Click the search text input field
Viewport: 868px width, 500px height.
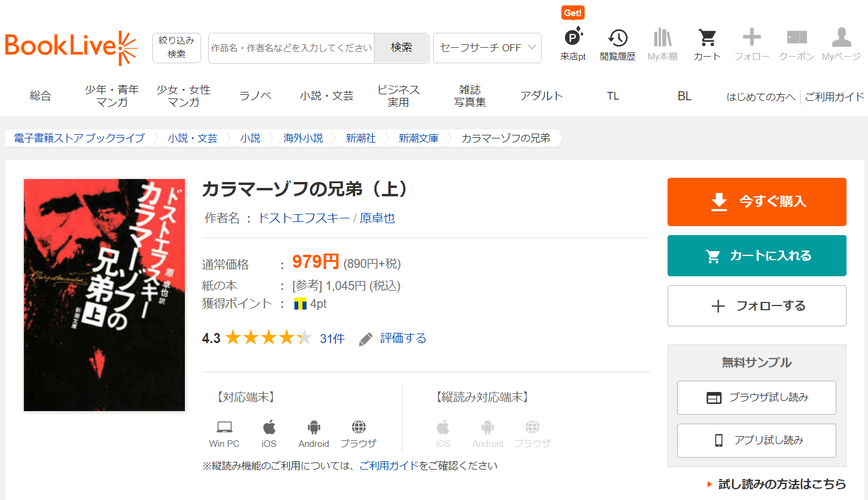point(291,48)
